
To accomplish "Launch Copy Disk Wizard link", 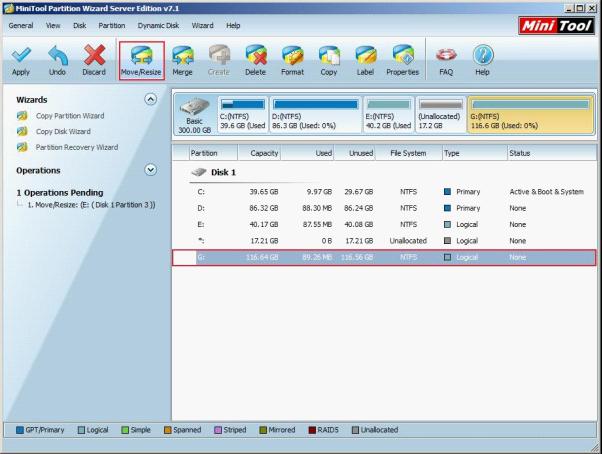I will pos(63,132).
